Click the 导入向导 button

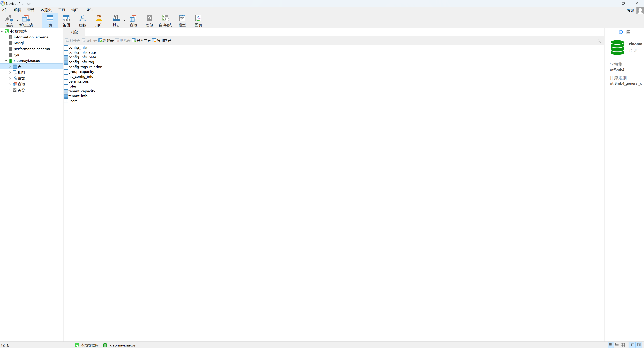click(141, 40)
